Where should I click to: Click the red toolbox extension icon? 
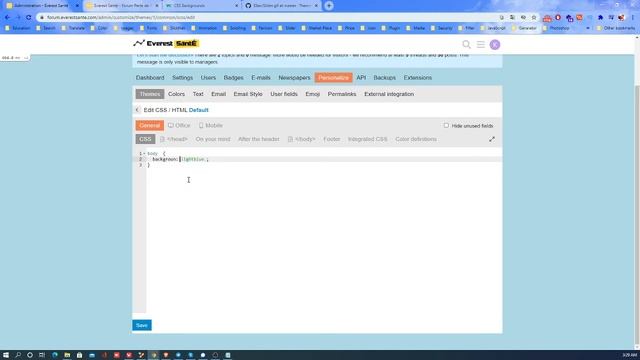click(547, 18)
